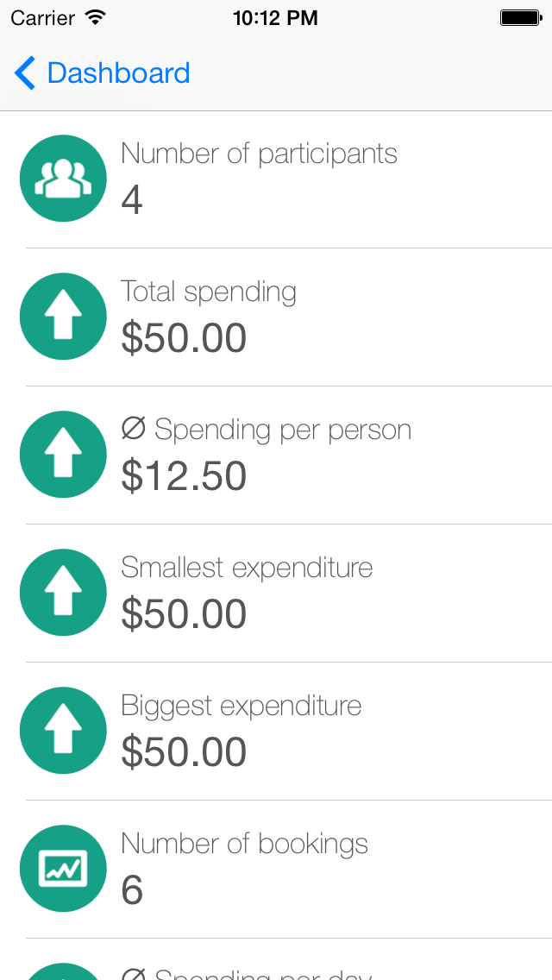Click the Biggest expenditure arrow icon
Image resolution: width=552 pixels, height=980 pixels.
click(63, 731)
